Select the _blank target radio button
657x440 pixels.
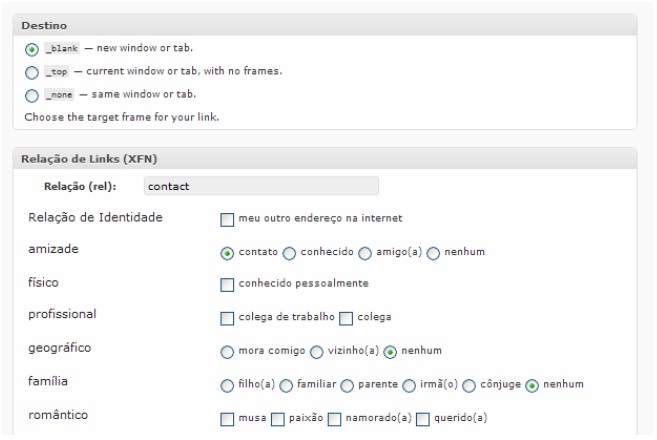[31, 49]
